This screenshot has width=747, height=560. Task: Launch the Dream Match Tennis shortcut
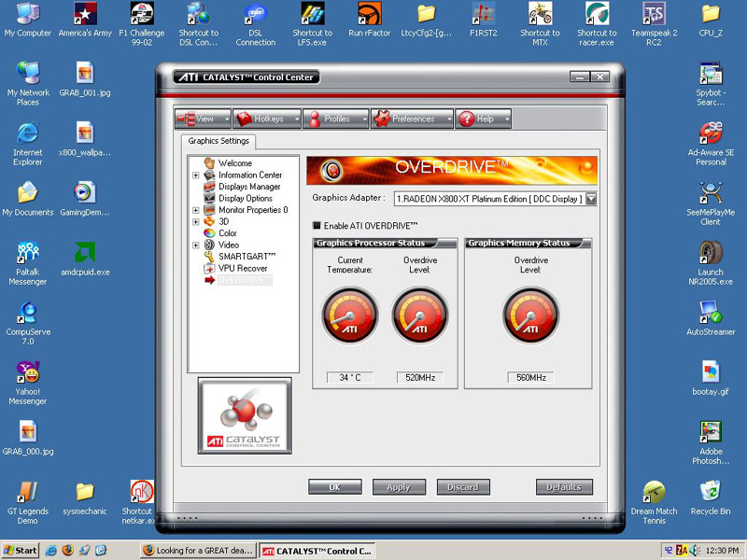(x=655, y=502)
